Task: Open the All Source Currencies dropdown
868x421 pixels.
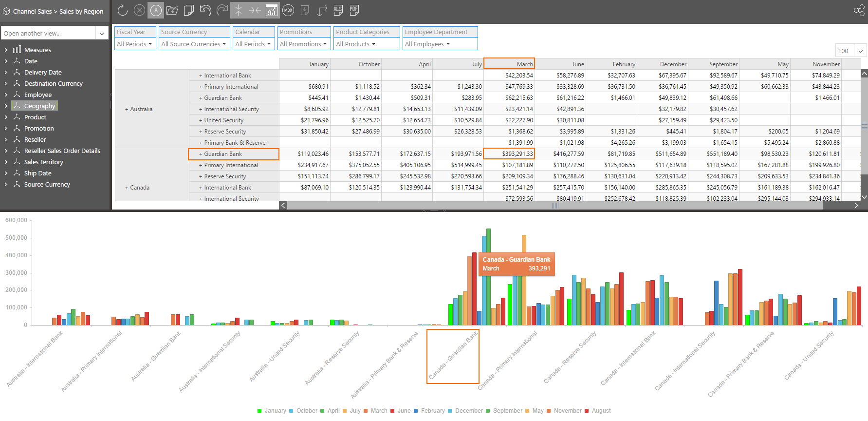Action: (x=194, y=44)
